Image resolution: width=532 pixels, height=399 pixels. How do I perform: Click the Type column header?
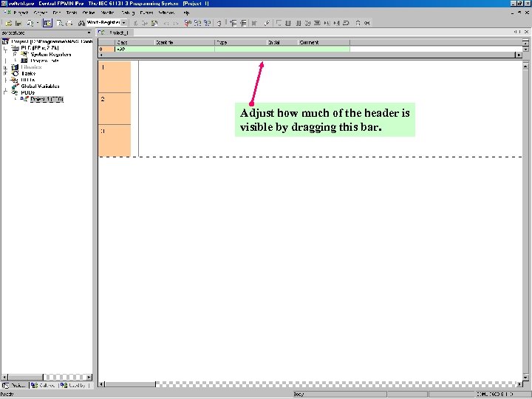click(x=241, y=42)
